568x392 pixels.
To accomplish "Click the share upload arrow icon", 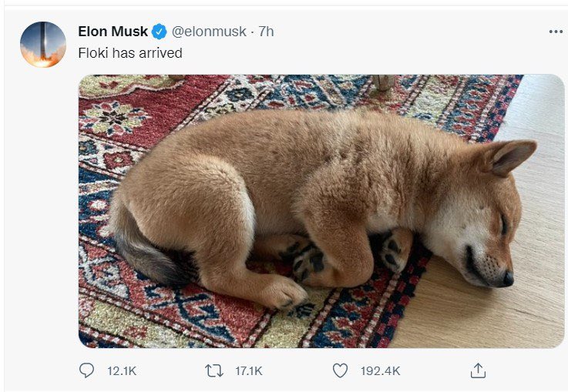I will tap(478, 370).
